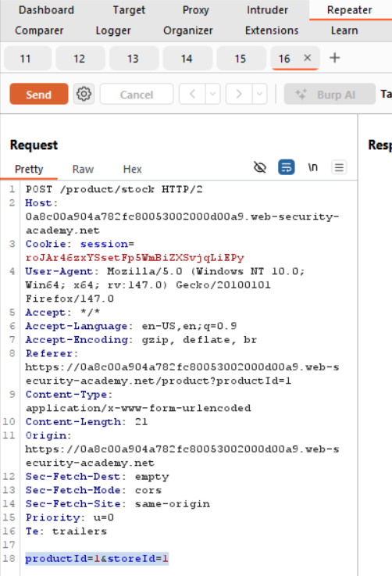Screen dimensions: 392x576
Task: Click the Origin header name
Action: (x=45, y=435)
